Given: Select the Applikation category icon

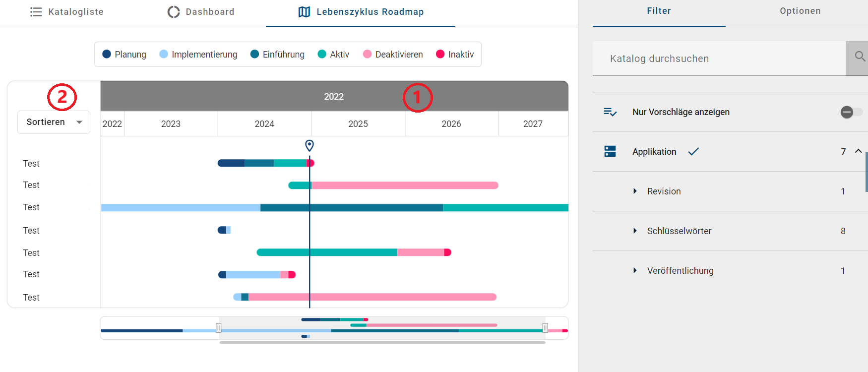Looking at the screenshot, I should coord(610,151).
